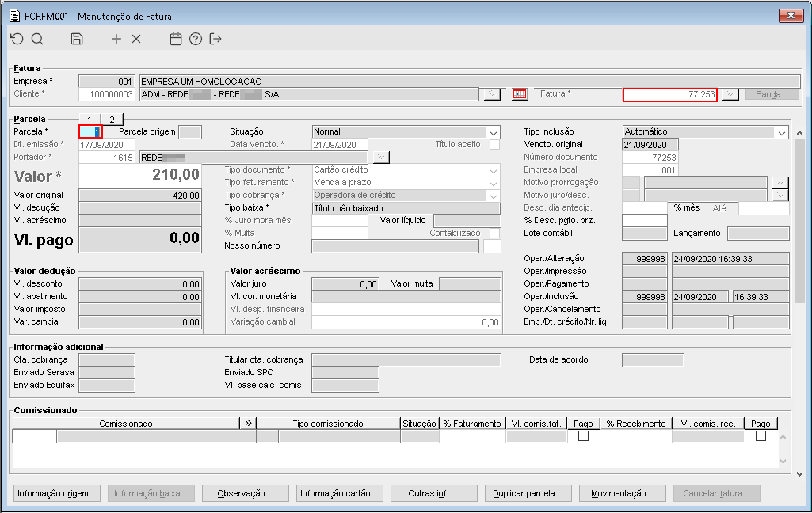Click the % Faturamento column header

point(472,424)
